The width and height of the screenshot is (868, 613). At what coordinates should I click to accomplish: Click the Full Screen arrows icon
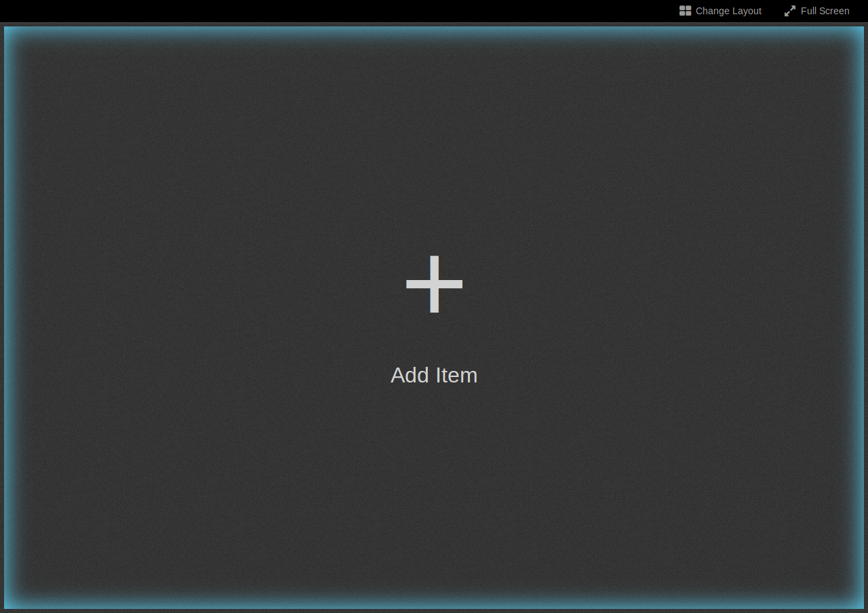[x=790, y=11]
